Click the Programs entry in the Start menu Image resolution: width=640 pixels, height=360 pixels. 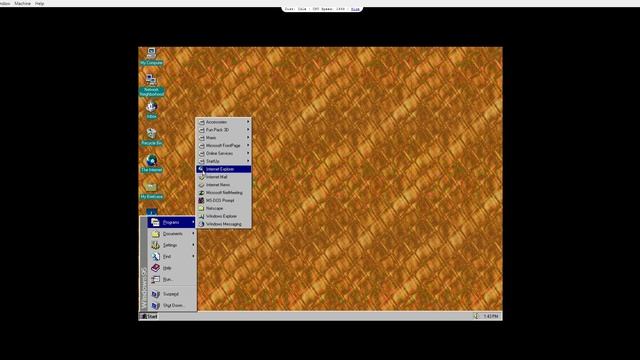[172, 222]
